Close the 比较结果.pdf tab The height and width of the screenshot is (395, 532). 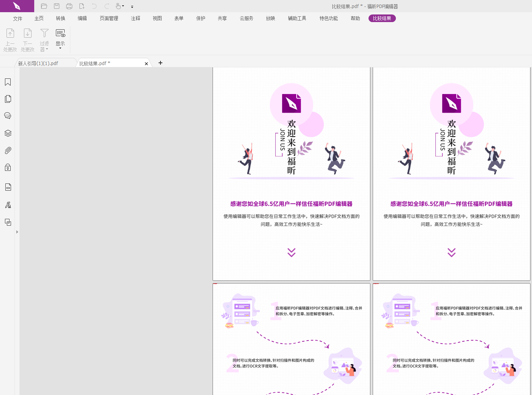[146, 63]
